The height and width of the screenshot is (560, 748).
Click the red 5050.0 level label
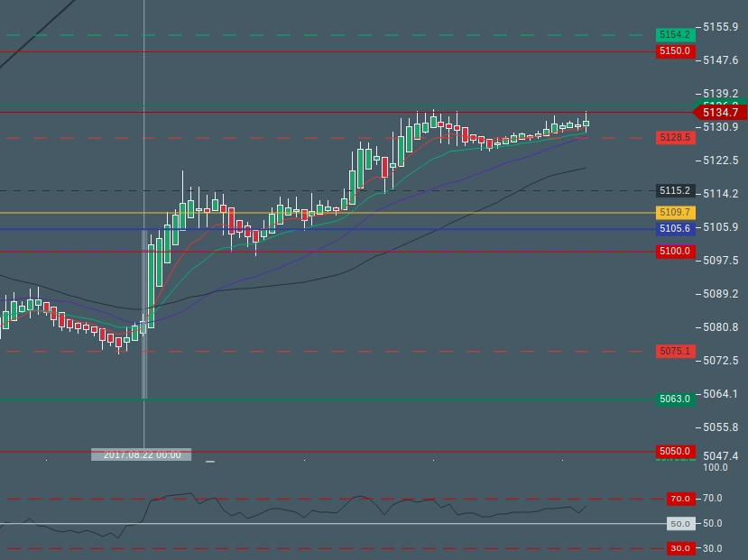676,451
